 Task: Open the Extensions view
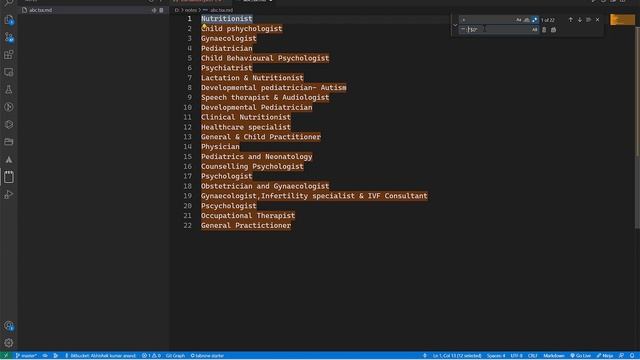tap(9, 55)
